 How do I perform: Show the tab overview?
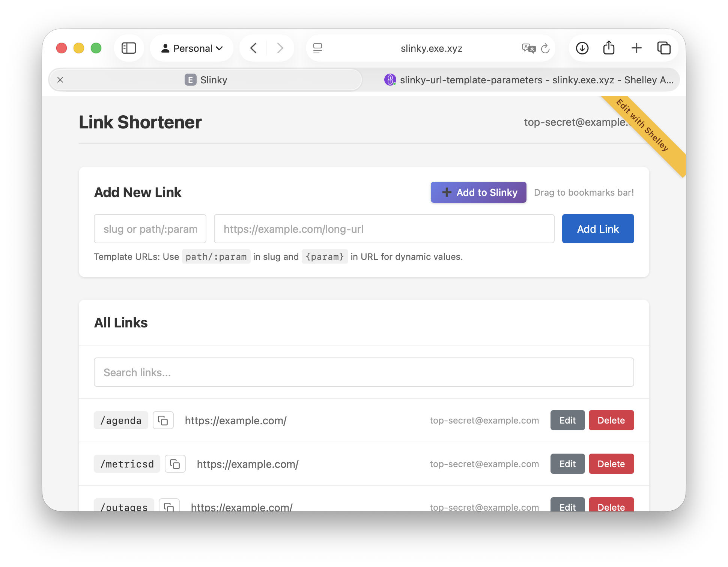coord(664,48)
